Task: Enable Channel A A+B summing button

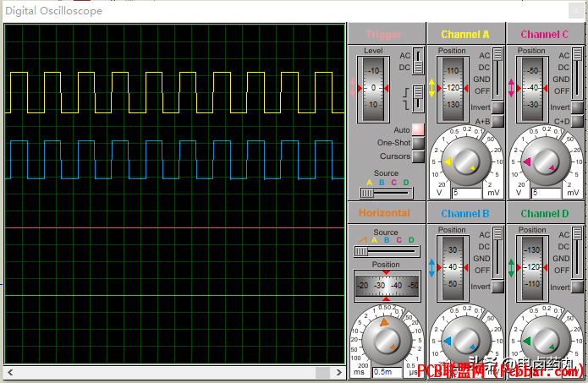Action: coord(497,121)
